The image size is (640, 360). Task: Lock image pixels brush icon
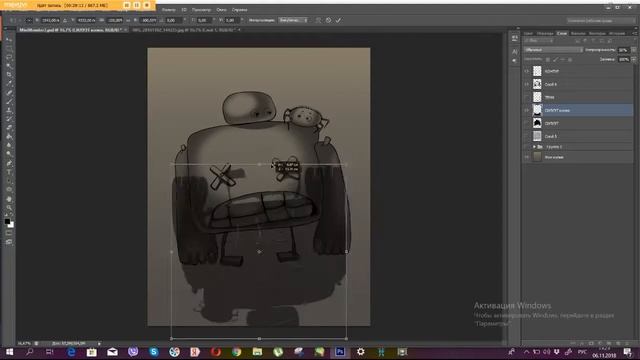pos(556,60)
